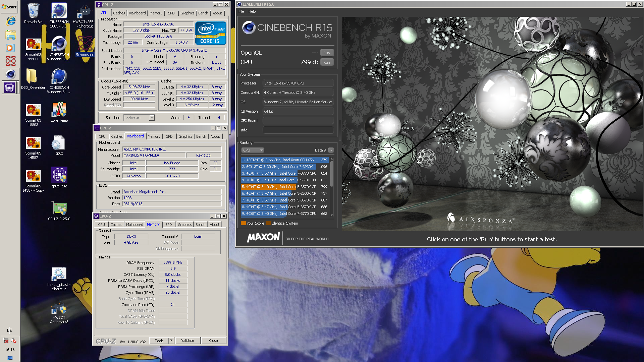Click the 16:16 clock on the taskbar
The height and width of the screenshot is (362, 644).
coord(10,350)
